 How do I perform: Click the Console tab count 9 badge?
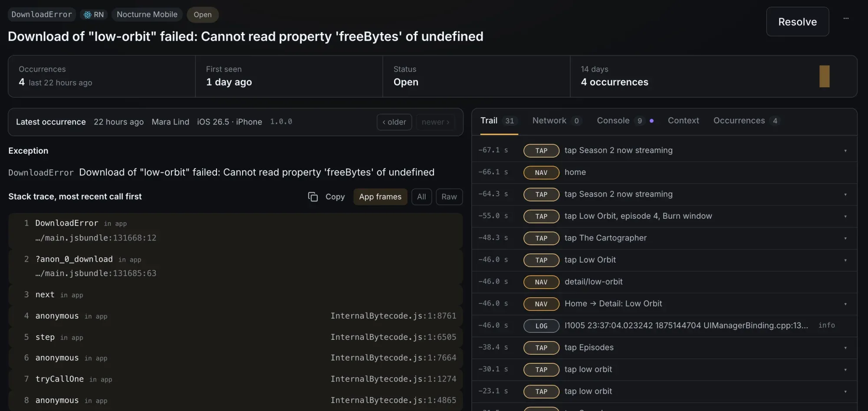click(639, 121)
